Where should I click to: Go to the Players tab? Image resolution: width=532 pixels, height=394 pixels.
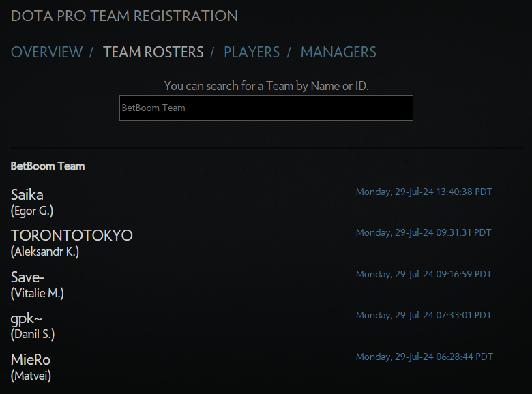coord(252,52)
